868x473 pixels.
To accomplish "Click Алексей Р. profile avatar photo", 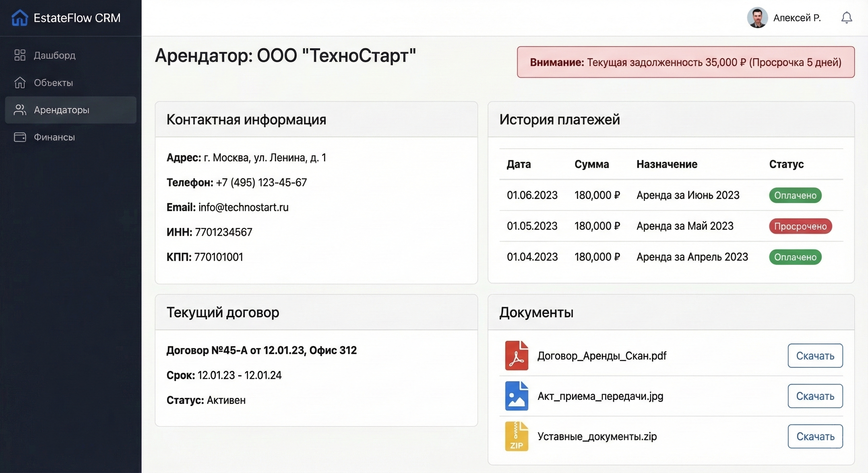I will click(x=757, y=18).
